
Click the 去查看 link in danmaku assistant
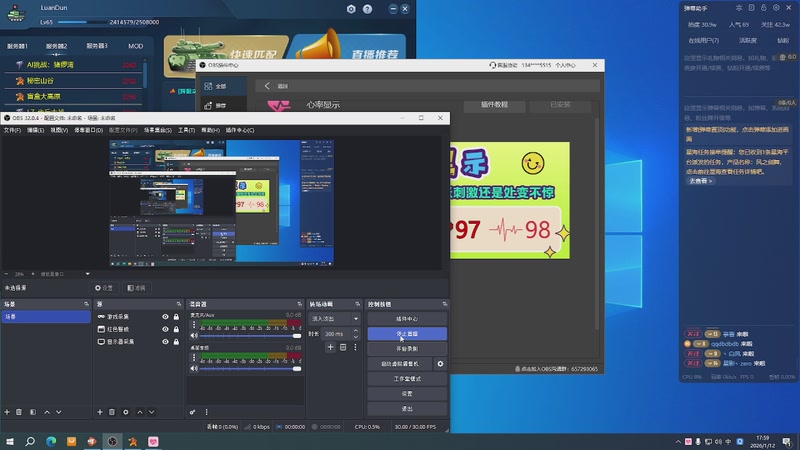pyautogui.click(x=701, y=181)
